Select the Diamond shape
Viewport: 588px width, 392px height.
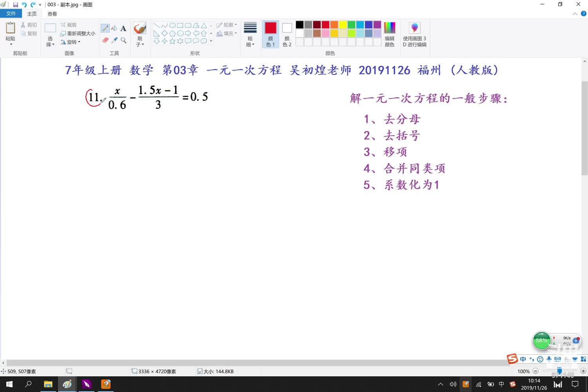[165, 33]
